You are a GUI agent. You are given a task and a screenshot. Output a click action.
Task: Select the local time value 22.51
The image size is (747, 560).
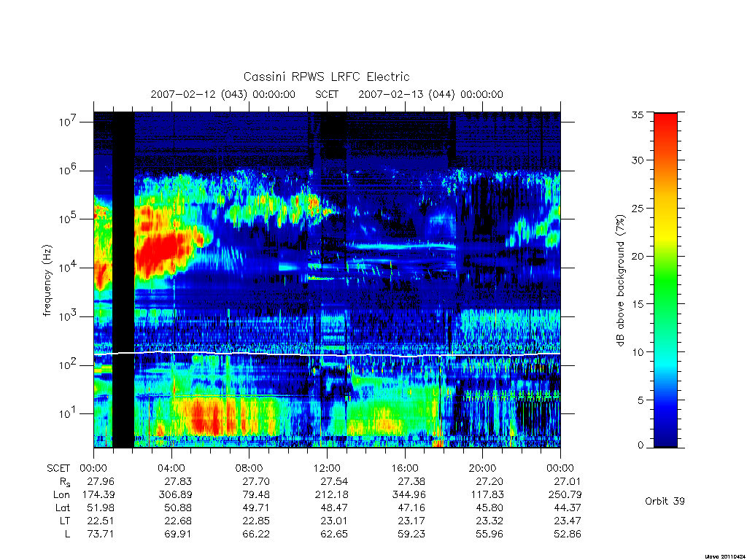[101, 521]
